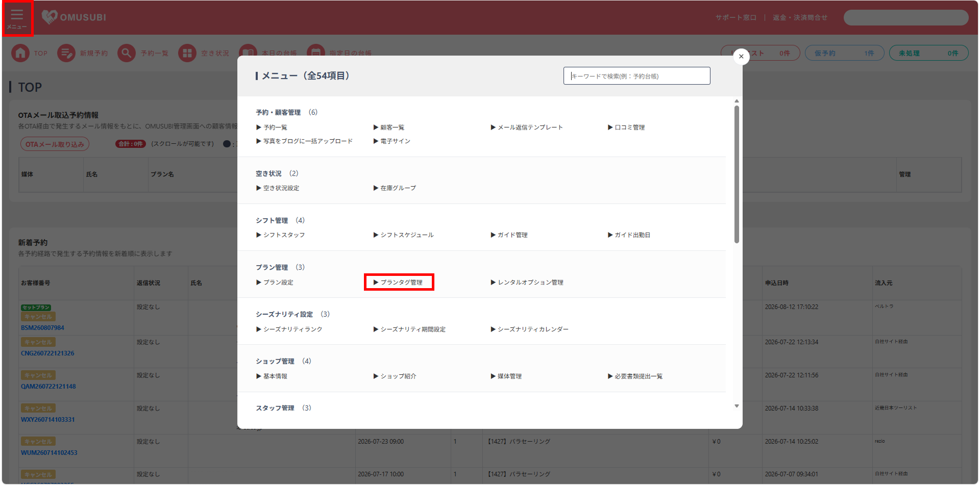Open シーズナリティランク menu item
This screenshot has height=486, width=980.
[289, 329]
